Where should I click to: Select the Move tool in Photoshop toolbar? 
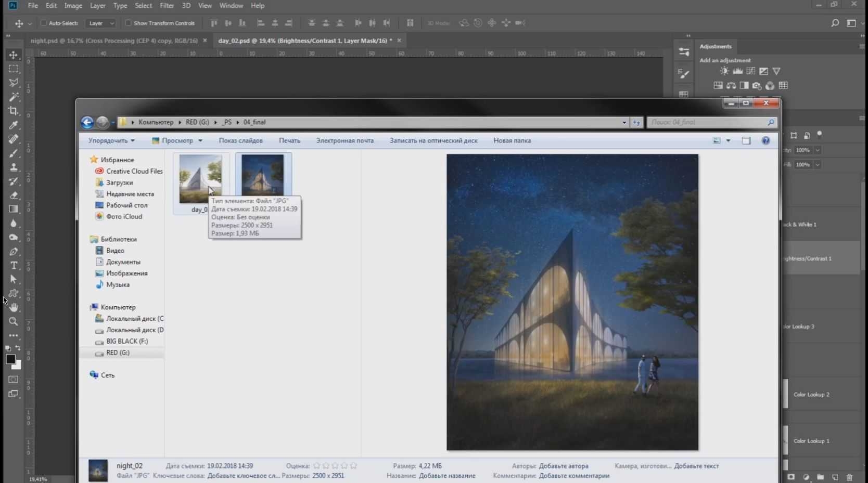tap(14, 55)
